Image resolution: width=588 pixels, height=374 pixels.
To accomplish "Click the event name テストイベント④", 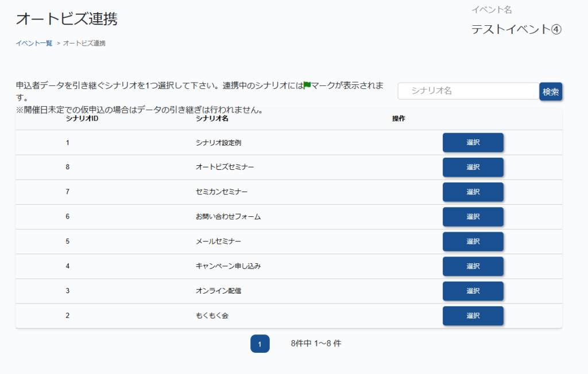I will coord(516,29).
